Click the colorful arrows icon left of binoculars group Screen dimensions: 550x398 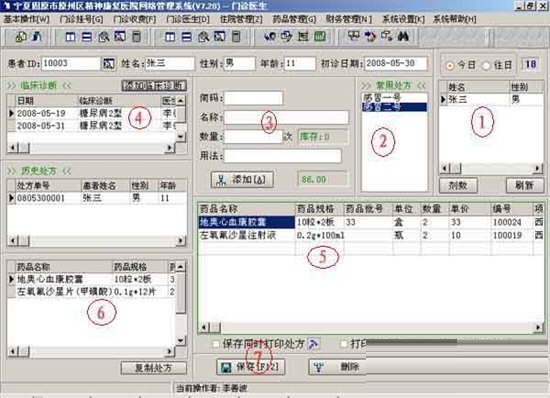pos(370,36)
